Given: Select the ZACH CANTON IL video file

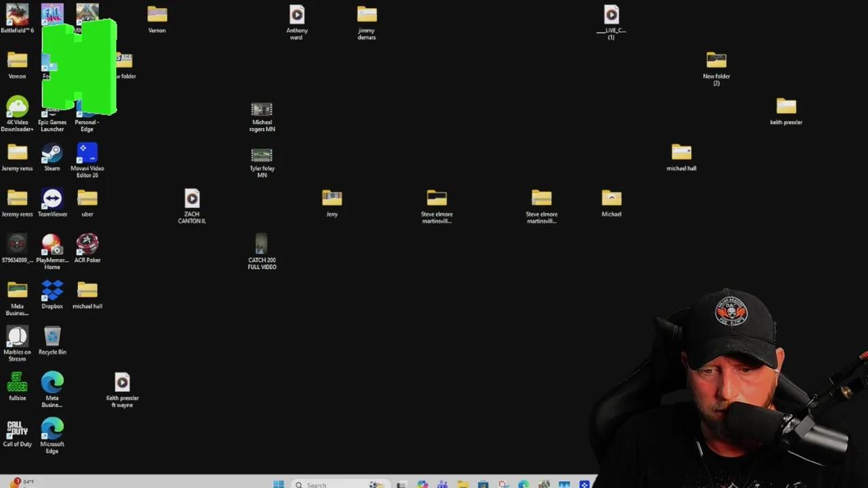Looking at the screenshot, I should point(192,207).
